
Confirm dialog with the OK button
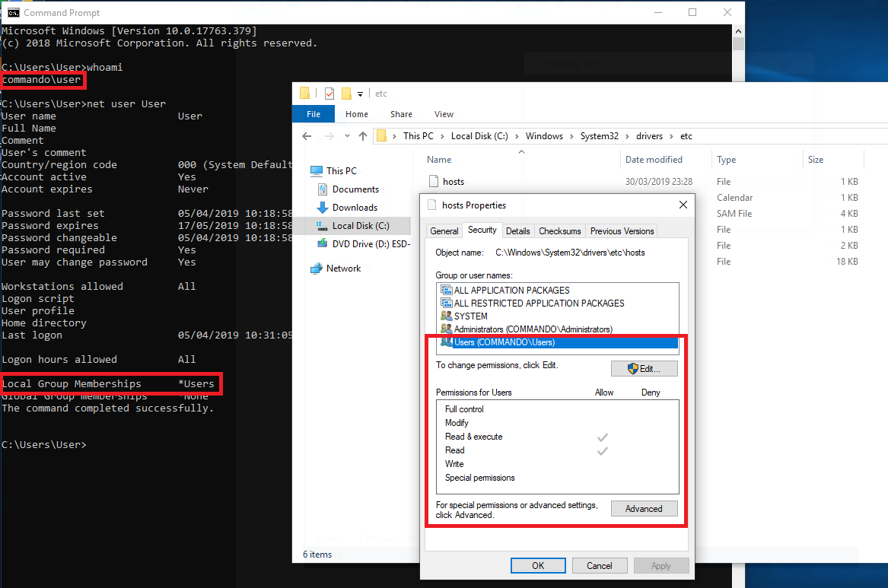pos(537,565)
